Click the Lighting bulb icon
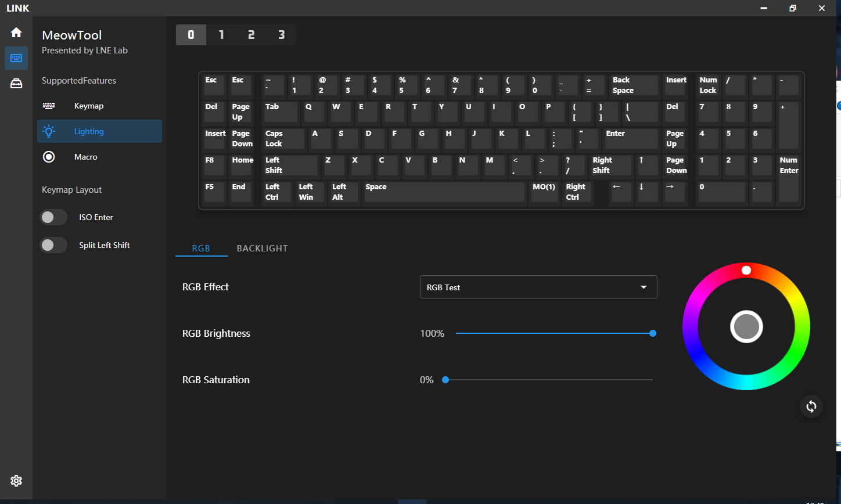 pos(49,132)
